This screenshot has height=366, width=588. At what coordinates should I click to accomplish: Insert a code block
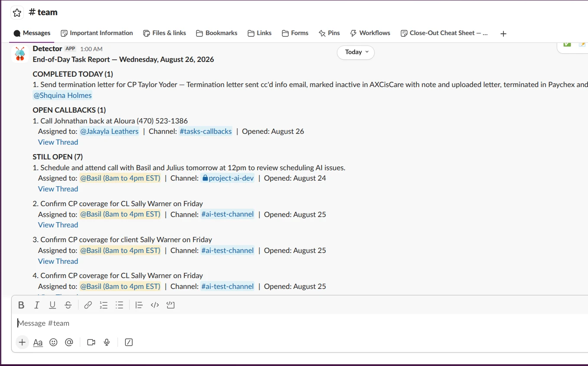pos(170,305)
